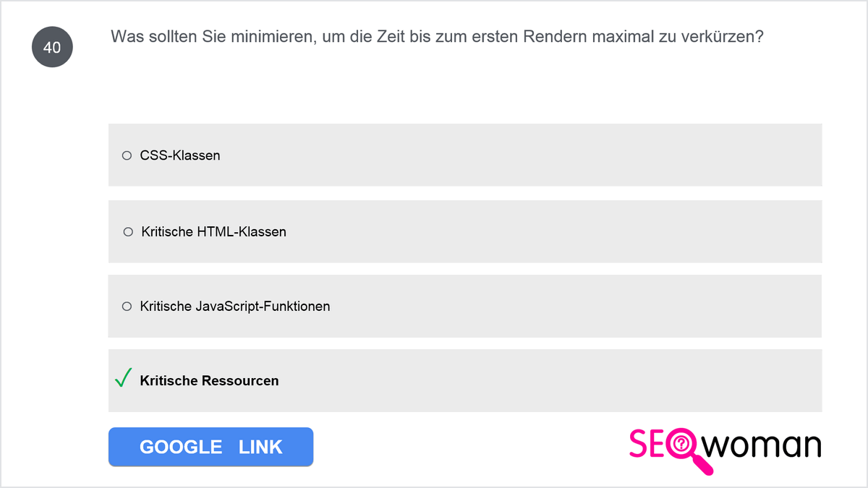Choose the Kritische HTML-Klassen radio button

pos(128,232)
